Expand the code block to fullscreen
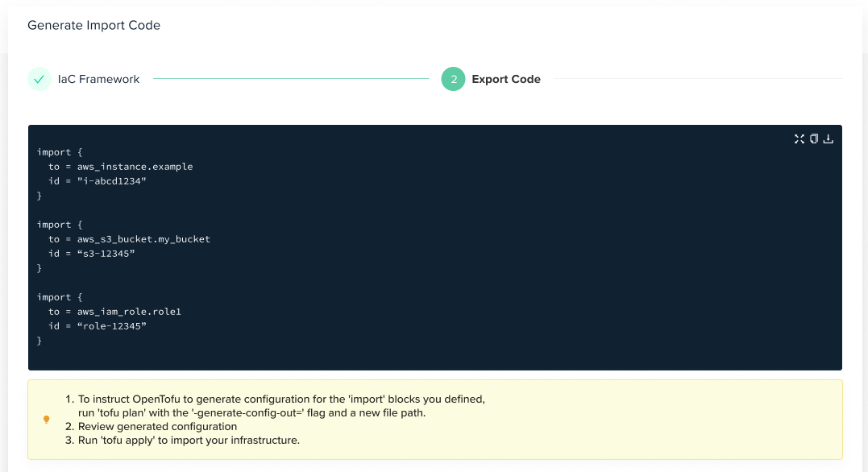This screenshot has height=472, width=868. coord(799,139)
